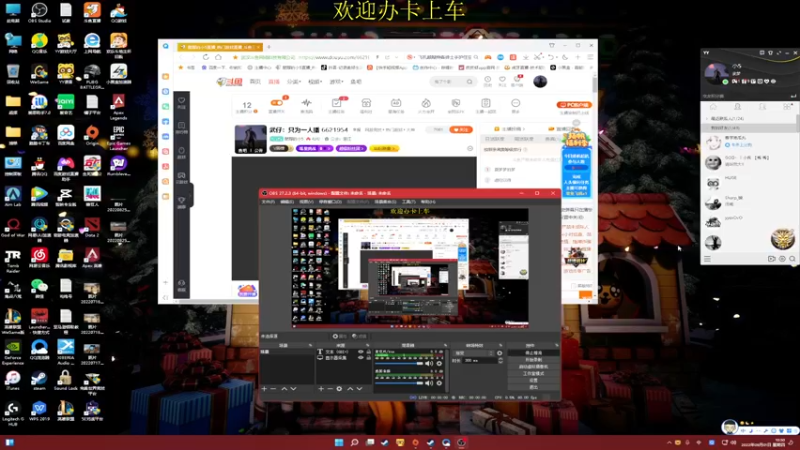800x450 pixels.
Task: Open source properties gear in Sources panel
Action: (x=339, y=389)
